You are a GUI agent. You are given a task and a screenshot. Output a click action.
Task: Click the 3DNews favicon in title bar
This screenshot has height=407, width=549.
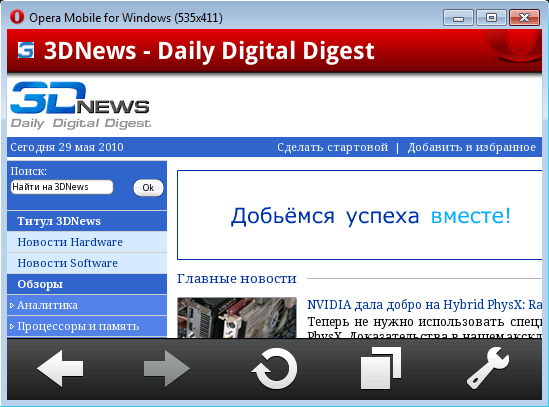pos(26,50)
